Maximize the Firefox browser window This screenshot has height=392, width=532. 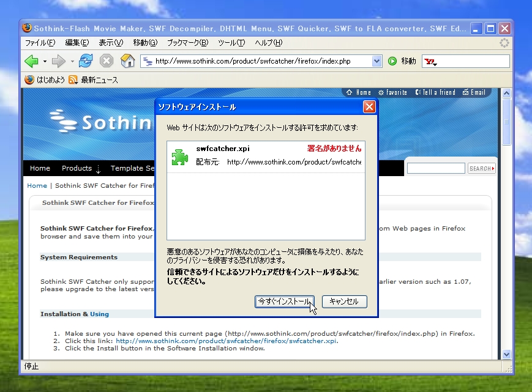pyautogui.click(x=490, y=29)
